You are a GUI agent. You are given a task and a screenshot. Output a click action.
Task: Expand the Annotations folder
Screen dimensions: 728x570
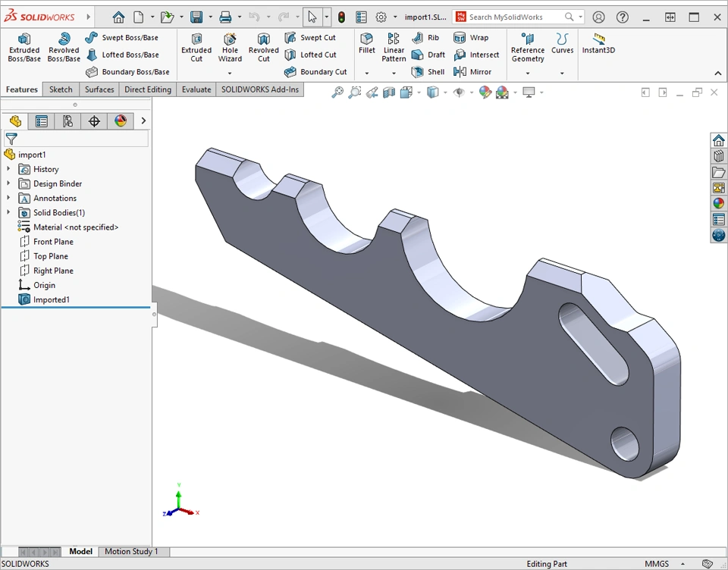[x=8, y=198]
